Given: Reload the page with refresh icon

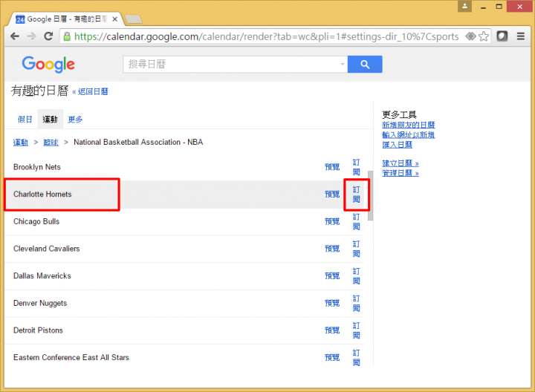Looking at the screenshot, I should 48,36.
